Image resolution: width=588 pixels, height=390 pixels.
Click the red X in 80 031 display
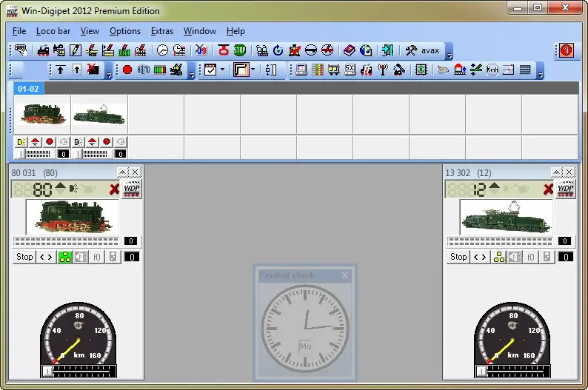114,189
